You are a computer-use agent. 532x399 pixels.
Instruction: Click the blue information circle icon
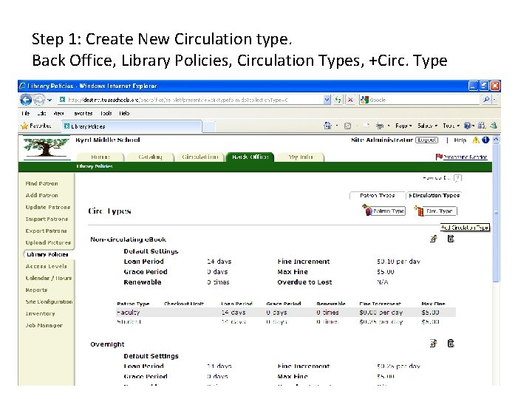tap(485, 140)
